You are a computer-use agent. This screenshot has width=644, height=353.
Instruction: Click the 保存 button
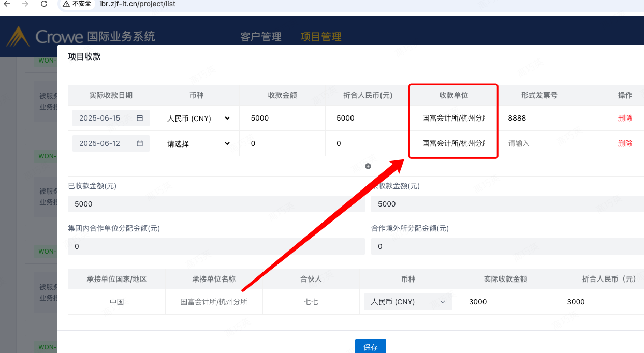click(371, 347)
